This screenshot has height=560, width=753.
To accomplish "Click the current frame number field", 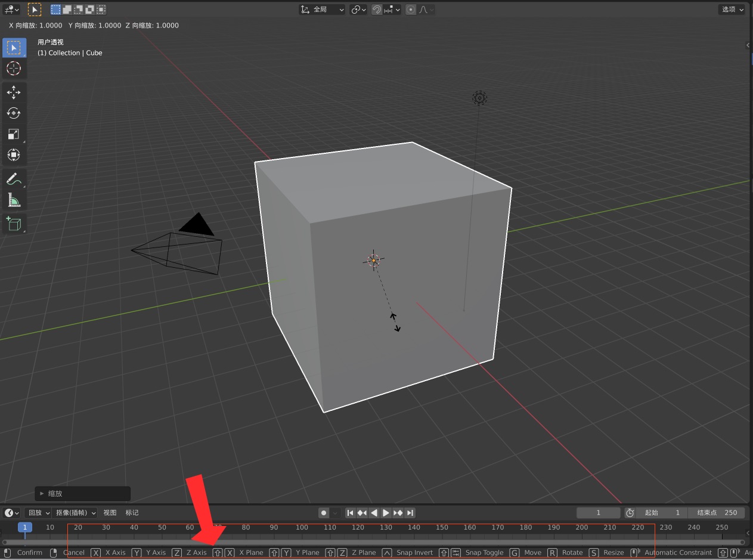I will 599,513.
